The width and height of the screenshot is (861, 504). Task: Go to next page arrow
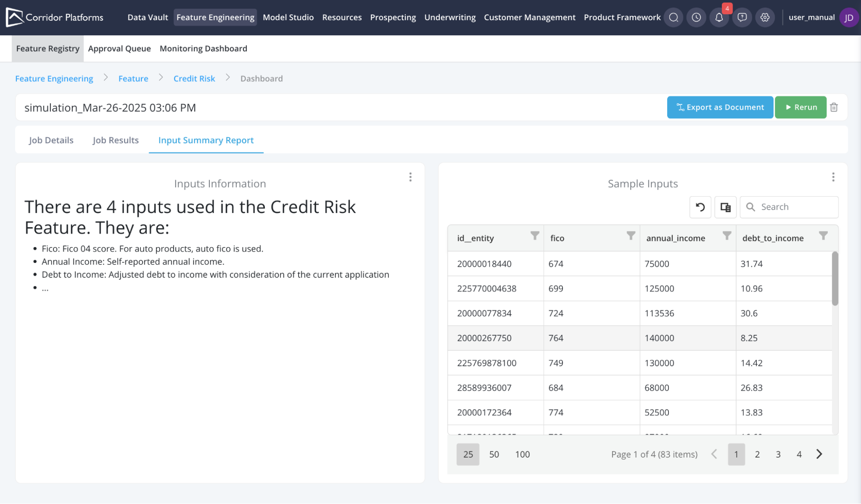click(819, 454)
